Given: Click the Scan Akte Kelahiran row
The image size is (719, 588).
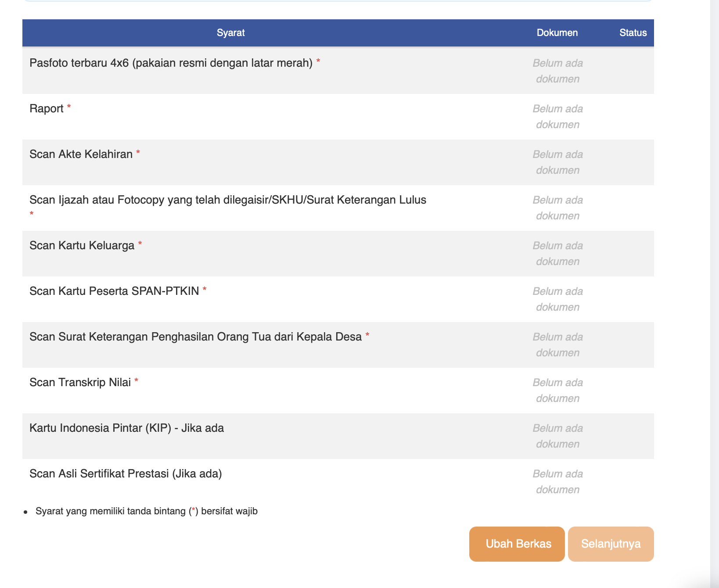Looking at the screenshot, I should (x=81, y=154).
